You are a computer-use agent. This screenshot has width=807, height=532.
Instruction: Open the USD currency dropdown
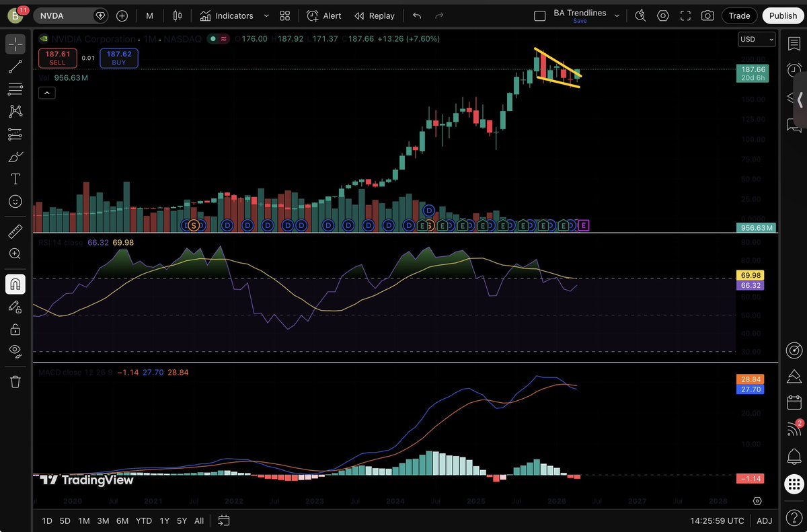coord(757,40)
